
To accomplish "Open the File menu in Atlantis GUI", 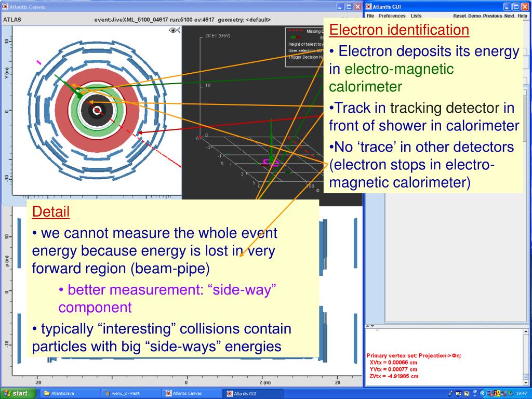I will pos(370,16).
